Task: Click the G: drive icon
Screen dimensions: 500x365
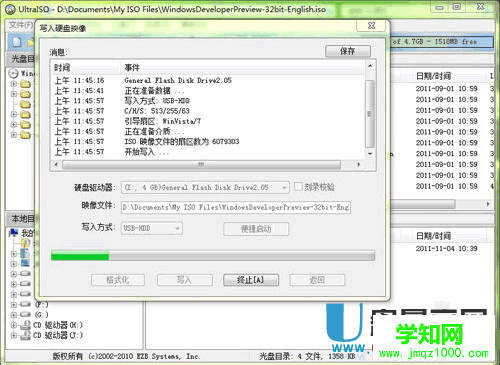Action: [26, 314]
